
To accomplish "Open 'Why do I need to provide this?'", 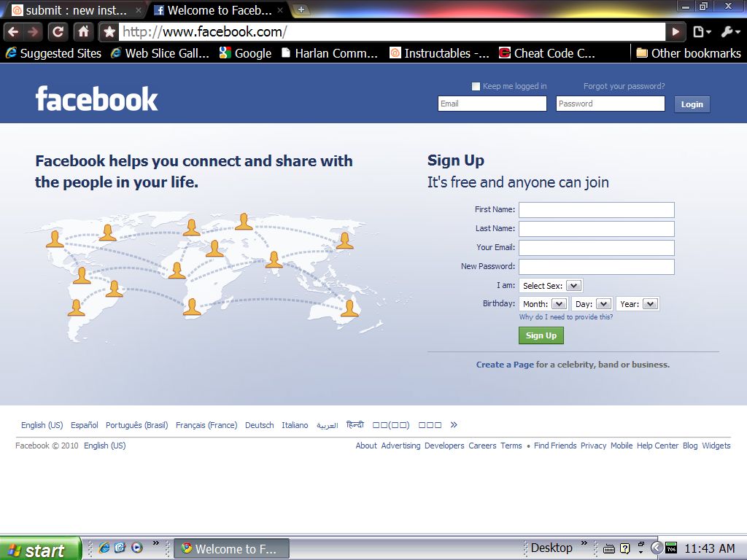I will click(x=566, y=316).
